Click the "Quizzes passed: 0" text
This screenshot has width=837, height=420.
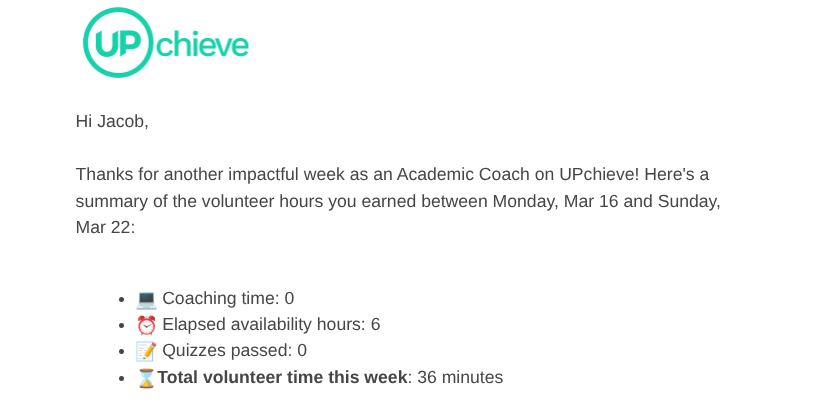click(x=234, y=351)
